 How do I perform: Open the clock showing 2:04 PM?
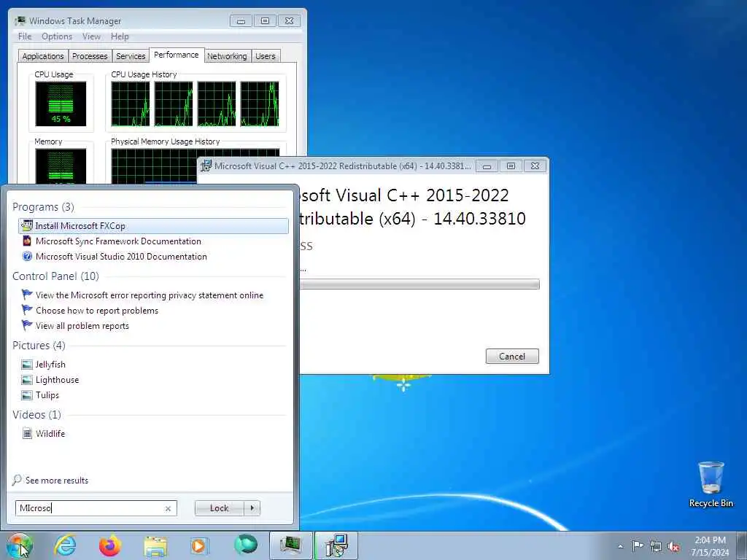[x=710, y=546]
